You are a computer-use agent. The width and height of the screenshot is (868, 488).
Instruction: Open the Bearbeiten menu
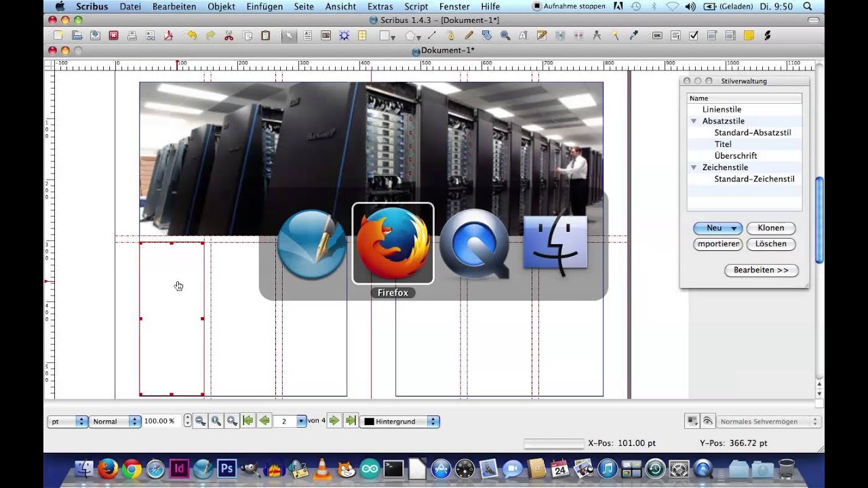(174, 6)
